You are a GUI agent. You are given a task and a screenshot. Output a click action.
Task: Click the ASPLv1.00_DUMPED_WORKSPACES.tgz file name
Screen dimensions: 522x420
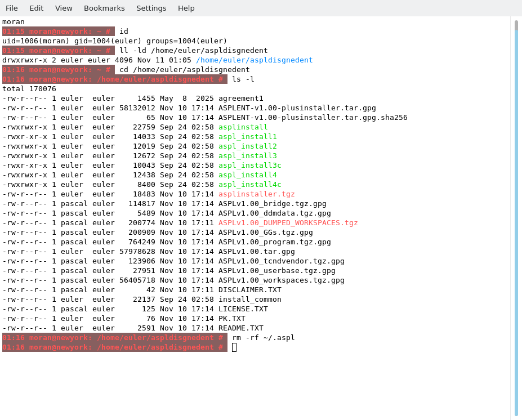[288, 223]
